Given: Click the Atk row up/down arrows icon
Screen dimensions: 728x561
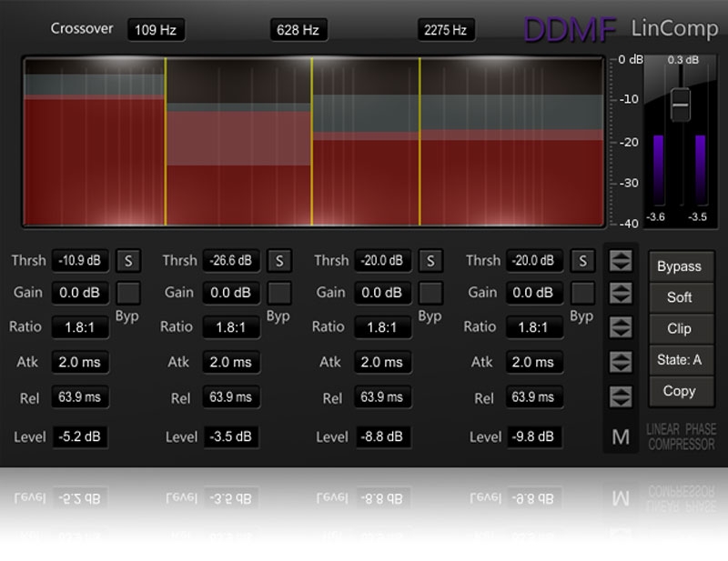Looking at the screenshot, I should click(621, 362).
